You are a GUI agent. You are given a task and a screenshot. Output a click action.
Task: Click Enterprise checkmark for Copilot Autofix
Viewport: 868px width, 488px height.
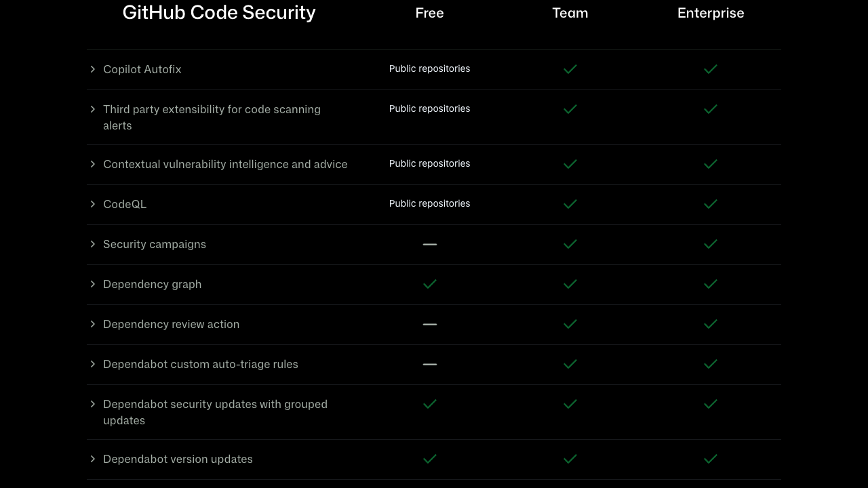[711, 69]
